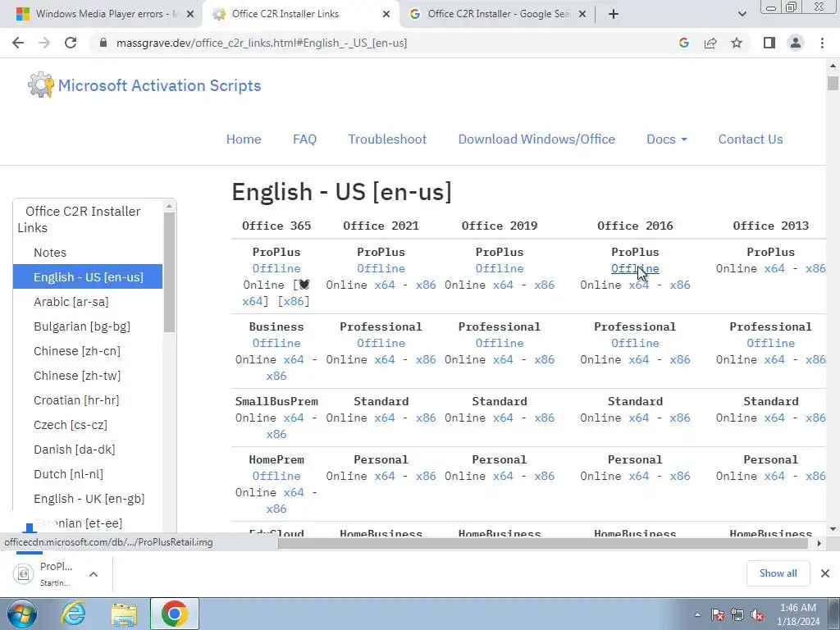This screenshot has width=840, height=630.
Task: Click x86 link under Office 2019 Personal
Action: (545, 476)
